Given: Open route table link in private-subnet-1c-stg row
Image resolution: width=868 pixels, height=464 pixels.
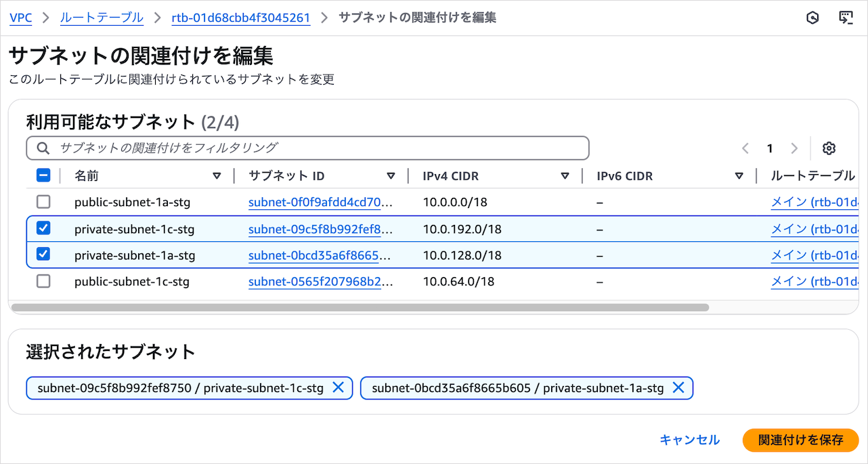Looking at the screenshot, I should (x=815, y=229).
